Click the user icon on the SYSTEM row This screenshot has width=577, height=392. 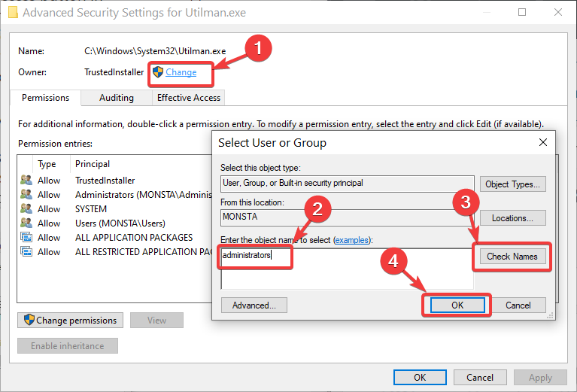pos(26,208)
